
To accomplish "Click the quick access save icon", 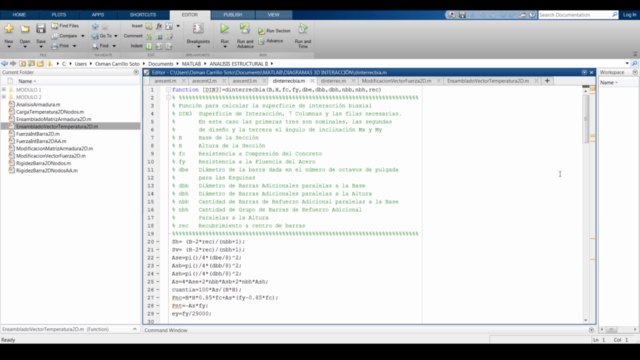I will (x=462, y=15).
